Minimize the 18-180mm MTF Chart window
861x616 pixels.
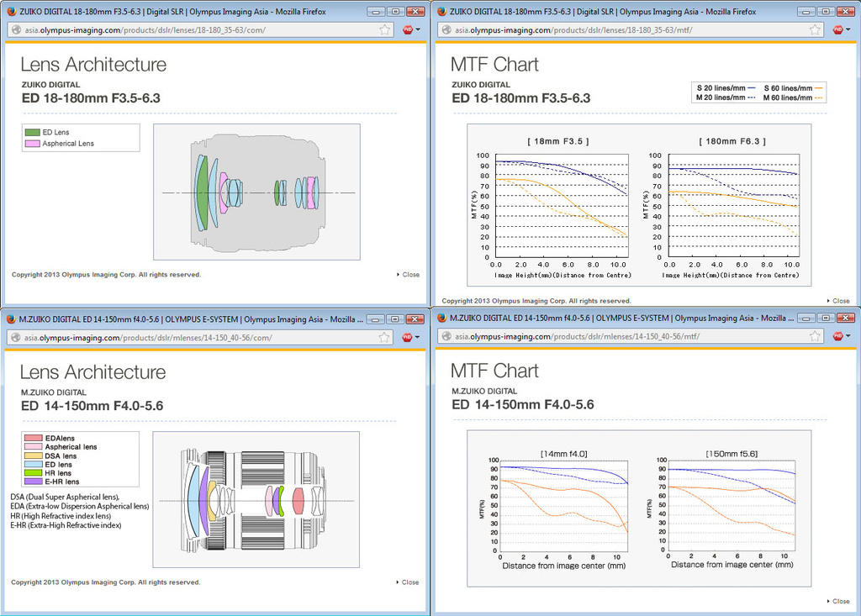[x=806, y=12]
